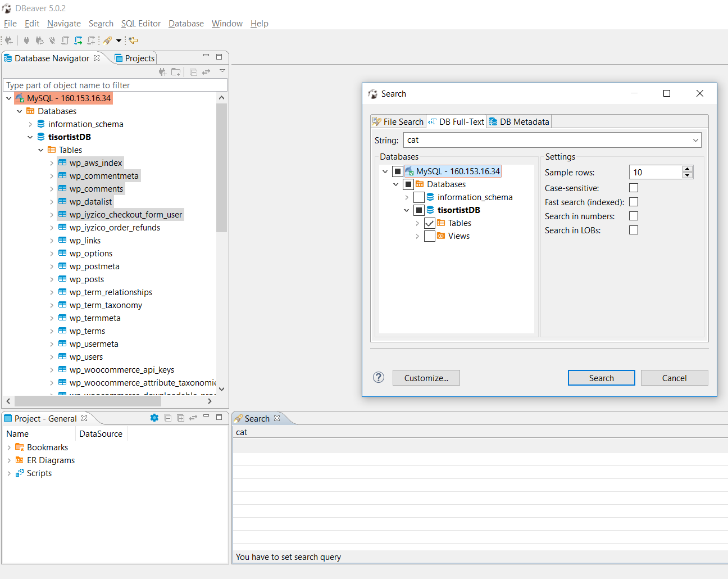
Task: Open the search string dropdown in Search dialog
Action: tap(696, 140)
